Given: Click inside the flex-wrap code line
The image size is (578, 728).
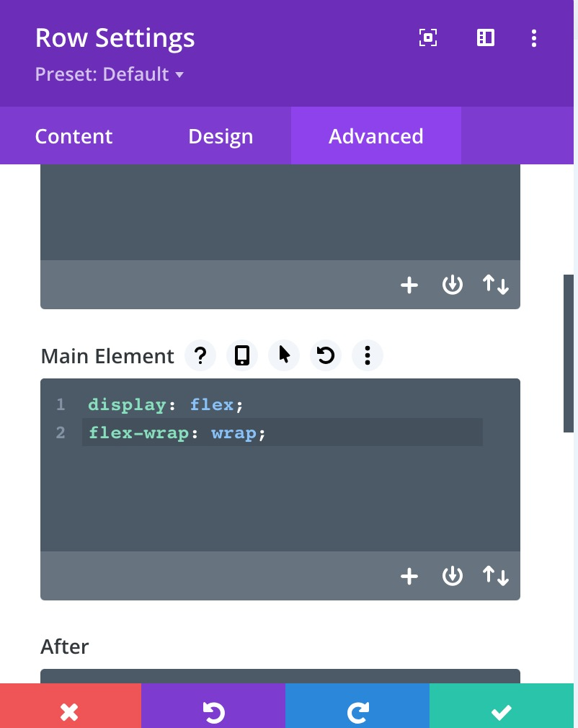Looking at the screenshot, I should click(x=283, y=432).
